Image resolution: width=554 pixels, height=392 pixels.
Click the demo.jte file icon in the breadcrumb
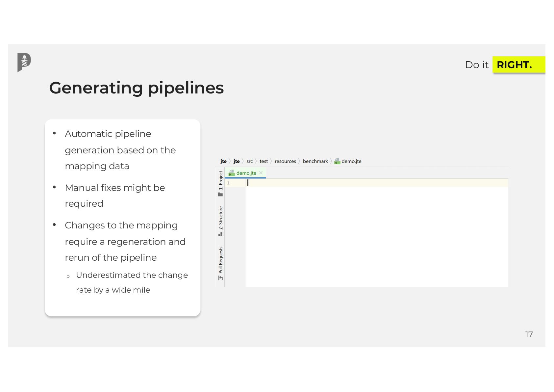click(x=337, y=161)
